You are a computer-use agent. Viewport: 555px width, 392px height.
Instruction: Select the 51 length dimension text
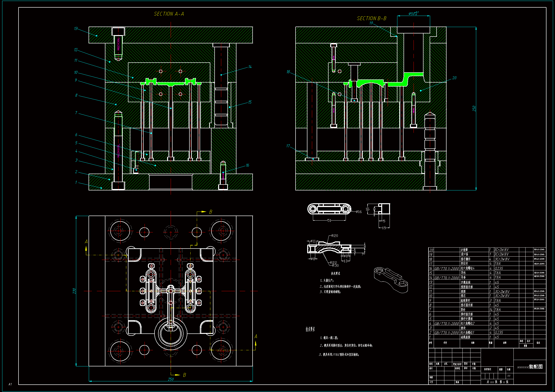(329, 220)
